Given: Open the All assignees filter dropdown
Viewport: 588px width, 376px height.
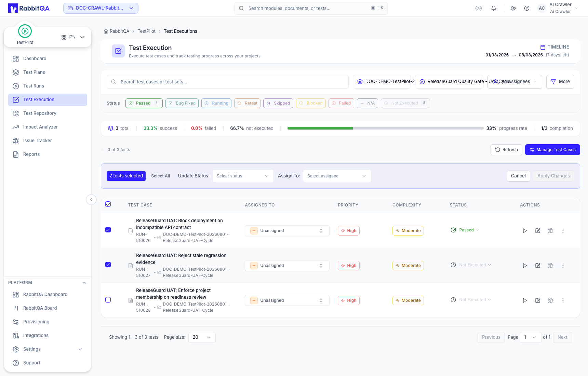Looking at the screenshot, I should point(515,82).
